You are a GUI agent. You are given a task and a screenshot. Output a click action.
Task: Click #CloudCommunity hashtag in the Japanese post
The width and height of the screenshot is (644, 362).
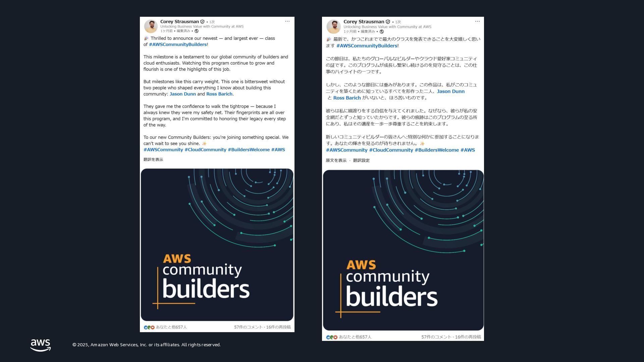tap(391, 150)
